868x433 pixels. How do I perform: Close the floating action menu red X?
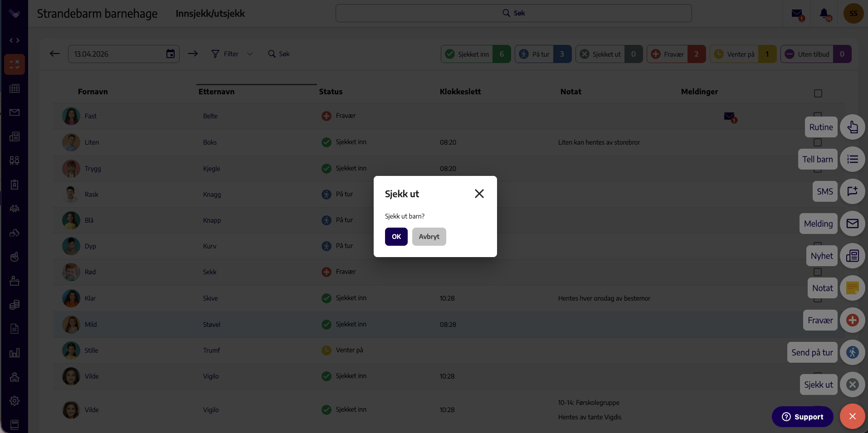(853, 416)
